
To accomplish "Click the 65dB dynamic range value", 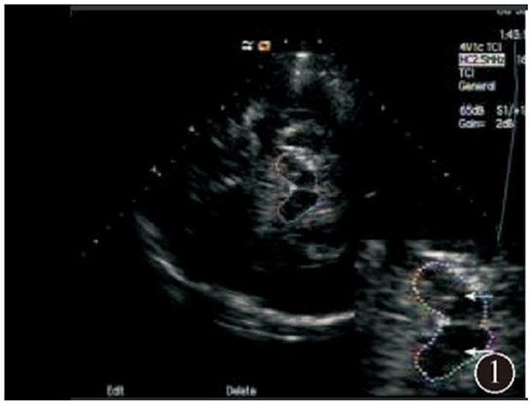I will (472, 110).
